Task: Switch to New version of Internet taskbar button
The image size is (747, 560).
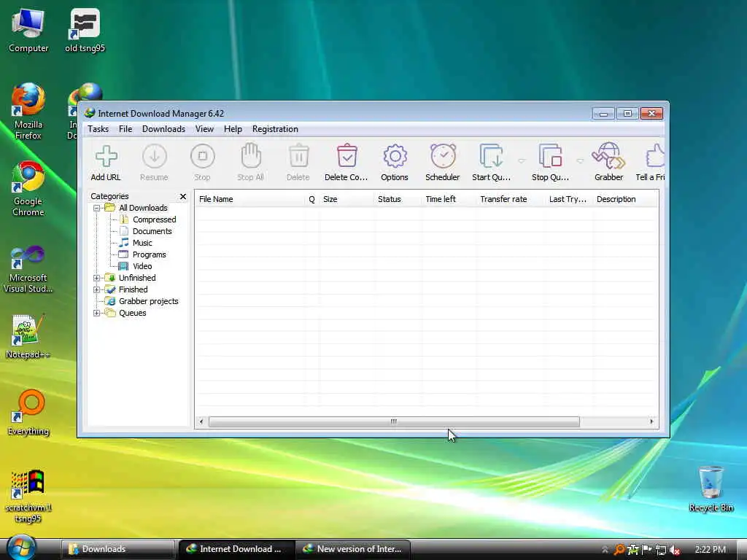Action: point(353,549)
